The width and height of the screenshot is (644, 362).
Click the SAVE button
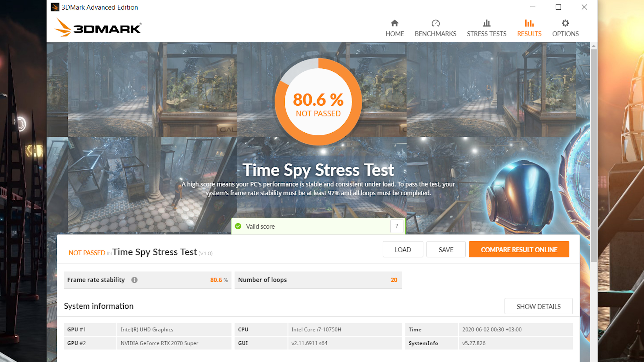[446, 249]
